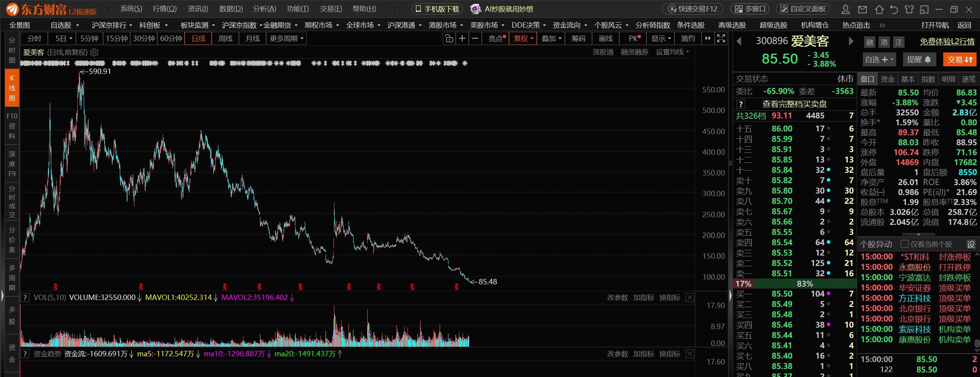Open 显示 display dropdown
The width and height of the screenshot is (980, 377).
click(661, 39)
